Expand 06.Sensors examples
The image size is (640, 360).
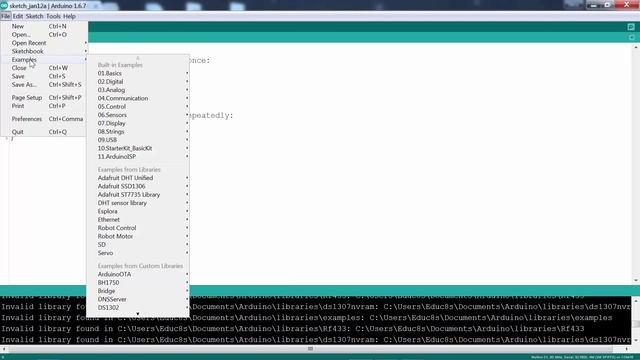pos(138,115)
